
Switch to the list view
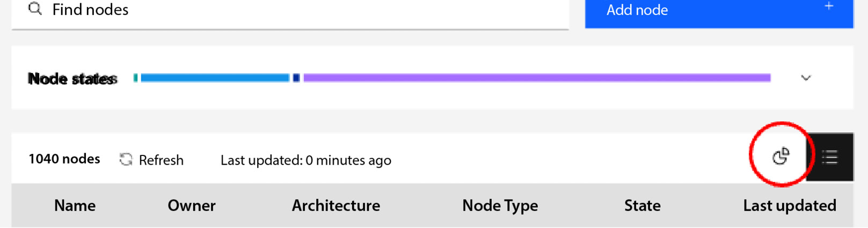click(830, 157)
